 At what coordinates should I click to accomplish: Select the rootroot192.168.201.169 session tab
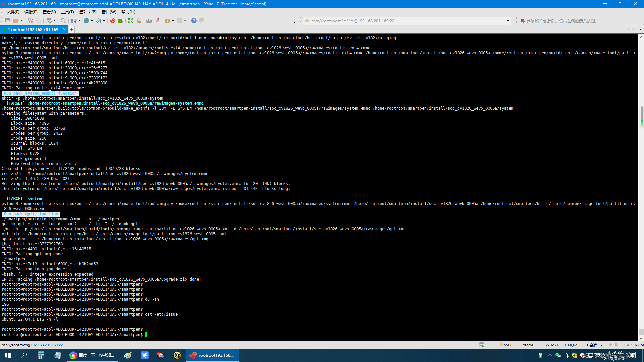(33, 29)
